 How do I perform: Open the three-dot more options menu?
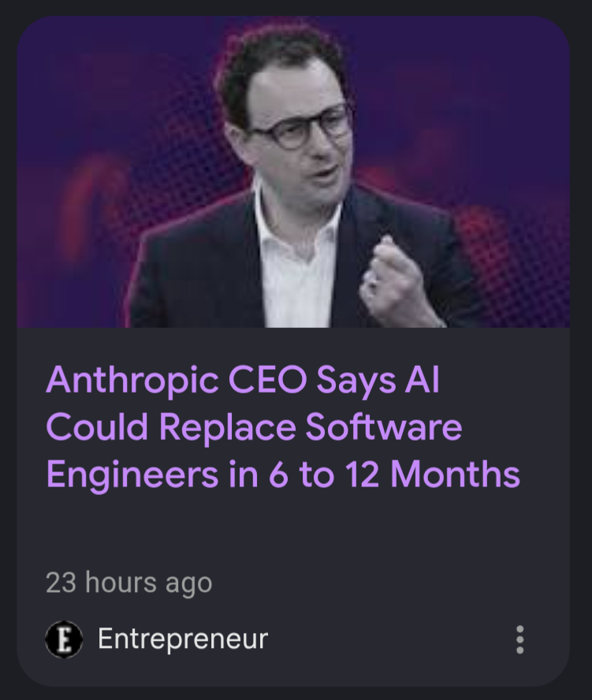pyautogui.click(x=519, y=640)
